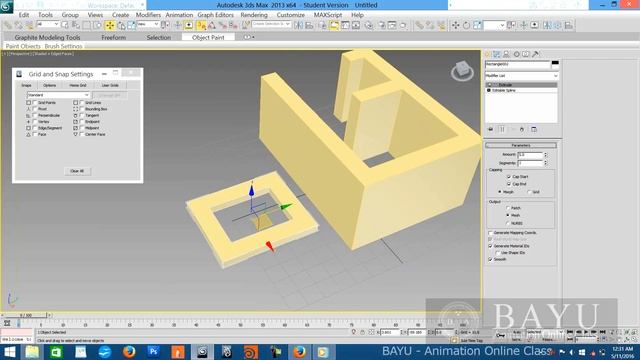Open the Paint Objects panel label
The image size is (640, 360).
pyautogui.click(x=23, y=46)
